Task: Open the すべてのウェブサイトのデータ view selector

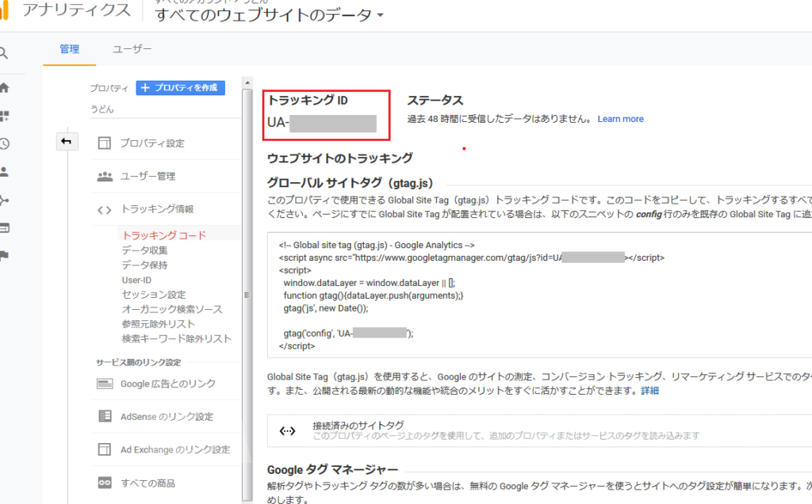Action: 270,15
